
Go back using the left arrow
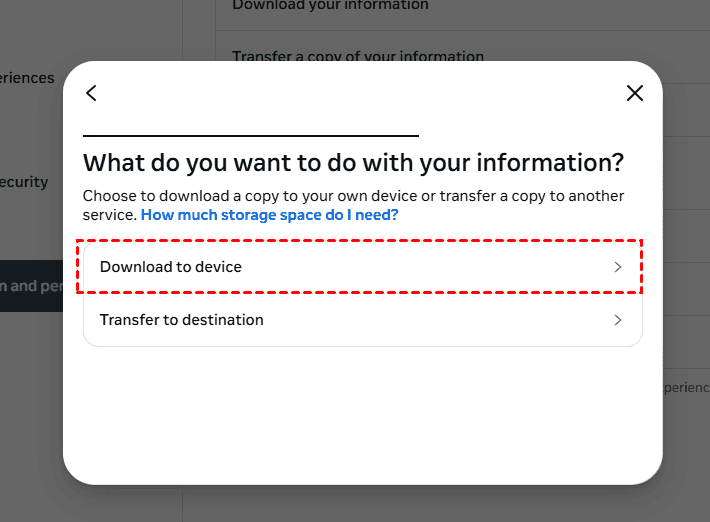pyautogui.click(x=91, y=93)
